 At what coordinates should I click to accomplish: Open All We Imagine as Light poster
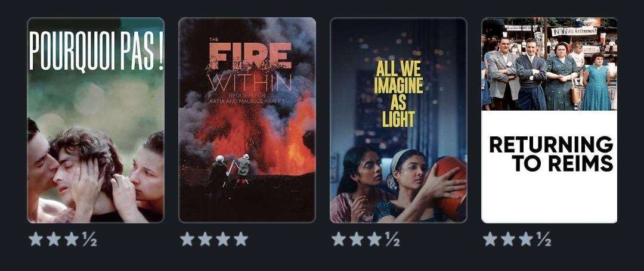(x=398, y=120)
